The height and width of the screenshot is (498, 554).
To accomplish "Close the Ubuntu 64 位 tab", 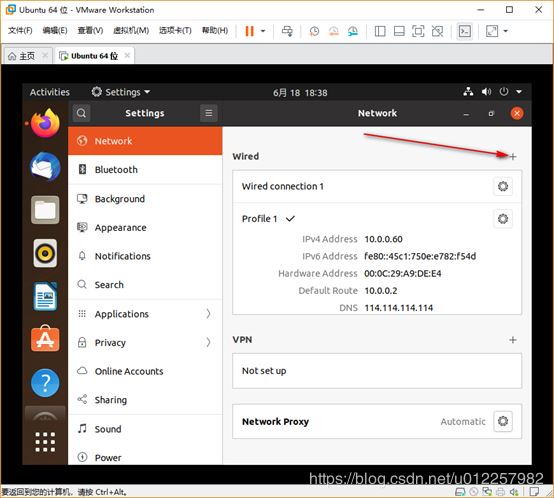I will (x=127, y=55).
